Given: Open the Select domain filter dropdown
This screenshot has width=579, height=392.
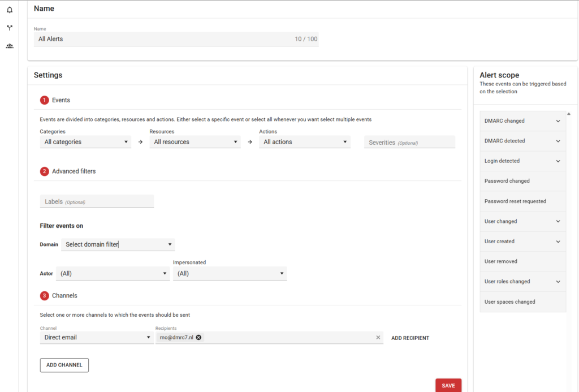Looking at the screenshot, I should (118, 244).
